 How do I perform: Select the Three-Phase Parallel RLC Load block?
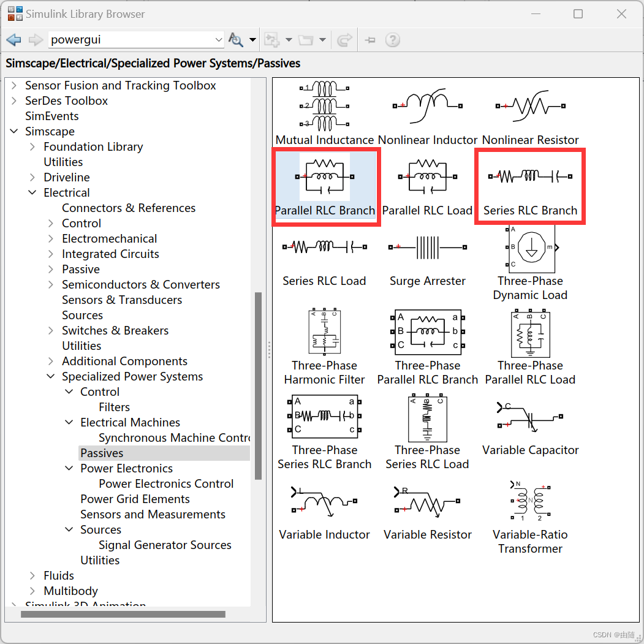pos(530,347)
